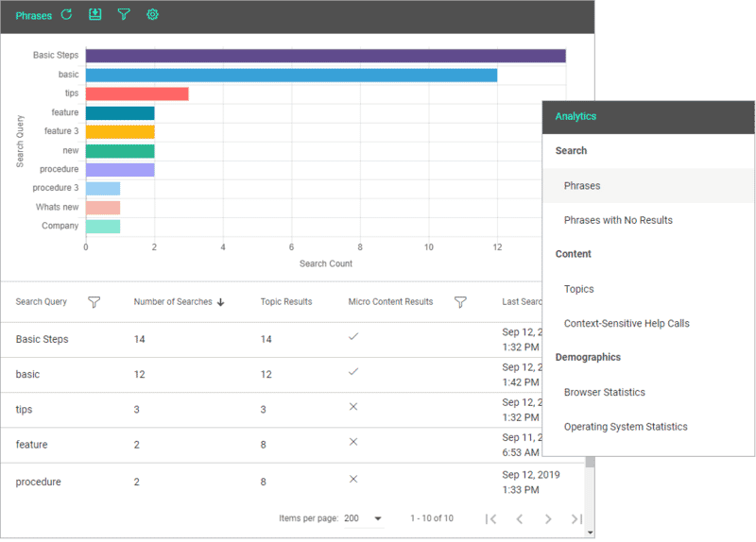Image resolution: width=756 pixels, height=542 pixels.
Task: Click the checkmark in Basic Steps row
Action: pyautogui.click(x=353, y=336)
